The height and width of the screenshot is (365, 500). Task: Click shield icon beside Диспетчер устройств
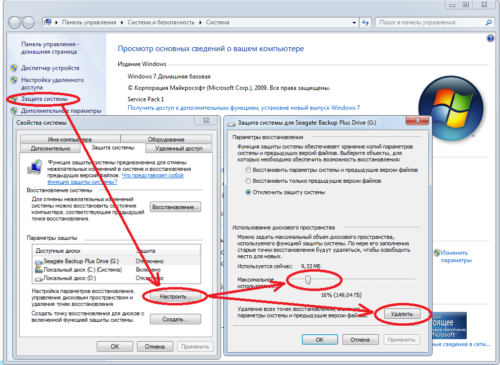14,68
